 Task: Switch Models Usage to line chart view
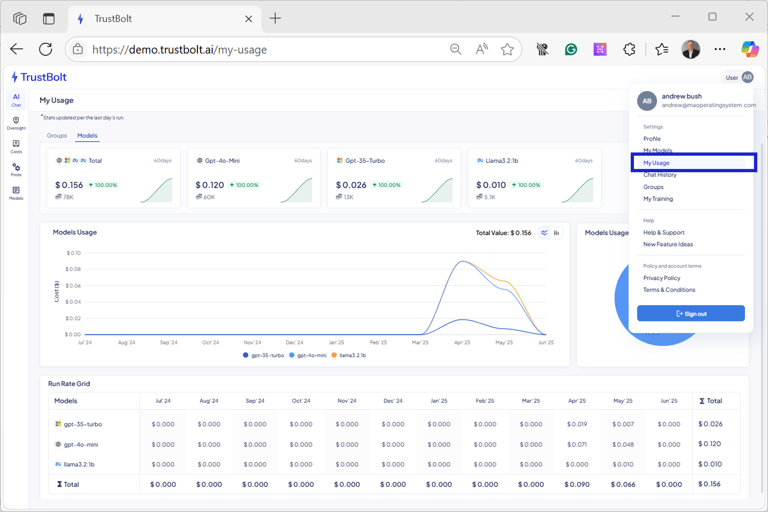(544, 233)
